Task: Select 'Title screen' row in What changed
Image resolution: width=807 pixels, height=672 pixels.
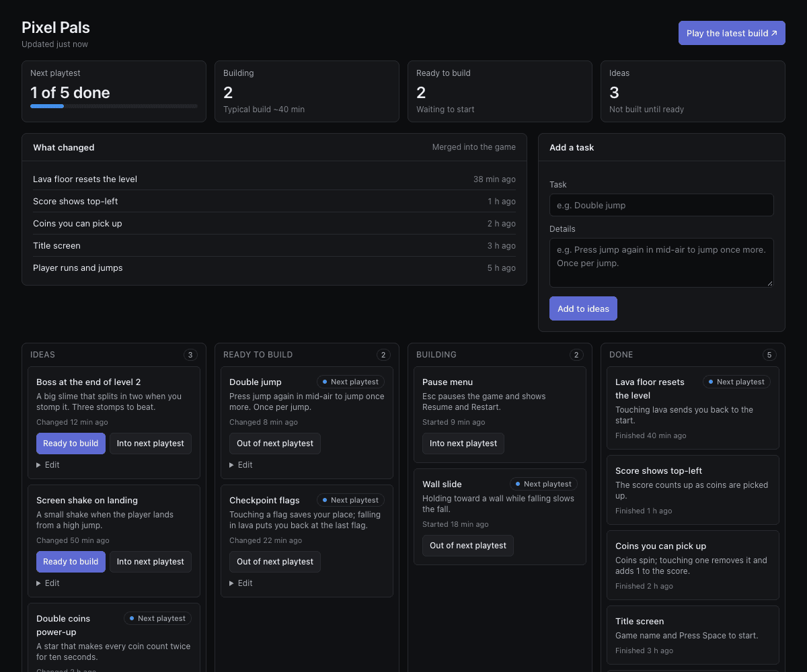Action: tap(274, 246)
